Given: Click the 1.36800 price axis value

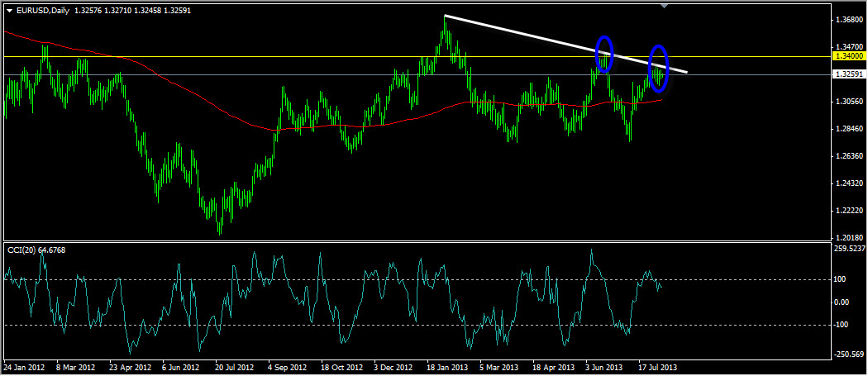Looking at the screenshot, I should [x=851, y=20].
